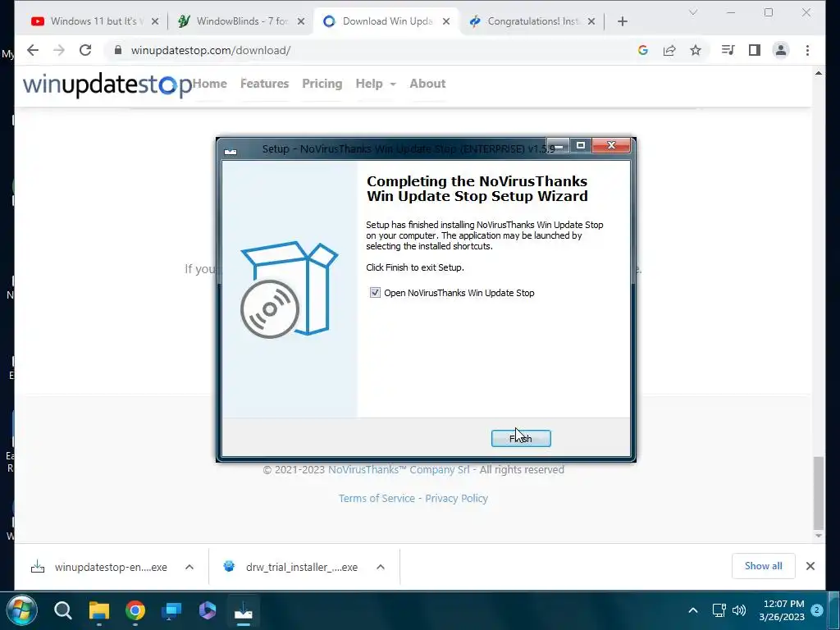Share this page via share icon
This screenshot has height=630, width=840.
click(669, 50)
